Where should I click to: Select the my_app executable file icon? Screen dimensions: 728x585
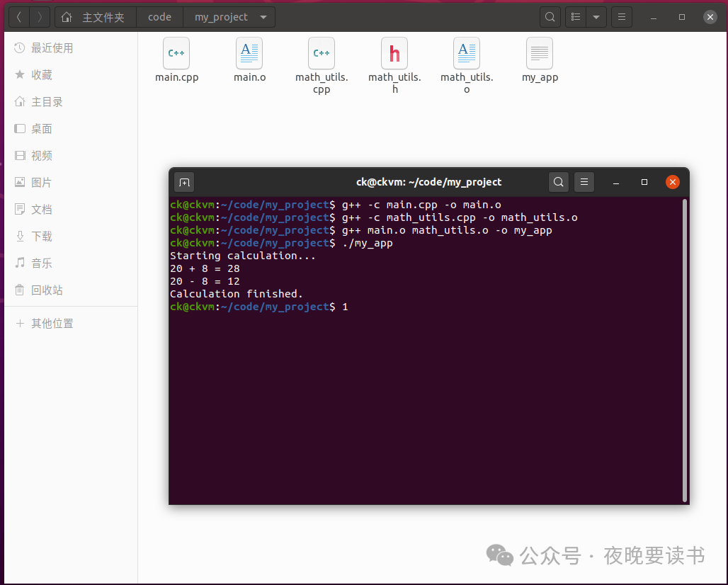click(x=540, y=53)
